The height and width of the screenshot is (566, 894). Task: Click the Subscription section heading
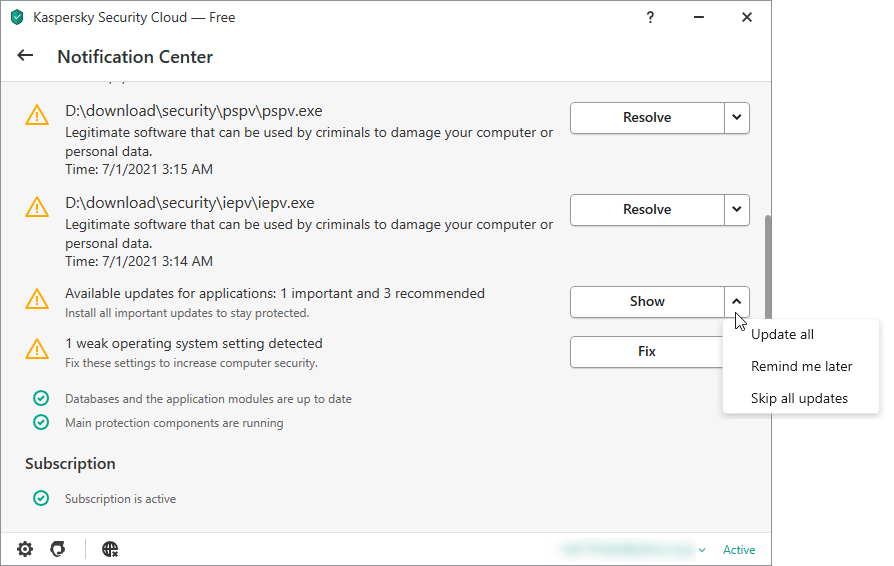70,464
